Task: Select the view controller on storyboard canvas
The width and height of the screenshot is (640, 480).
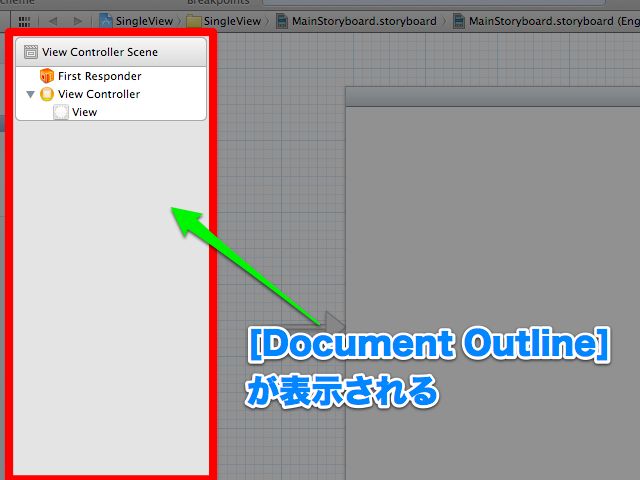Action: pos(493,293)
